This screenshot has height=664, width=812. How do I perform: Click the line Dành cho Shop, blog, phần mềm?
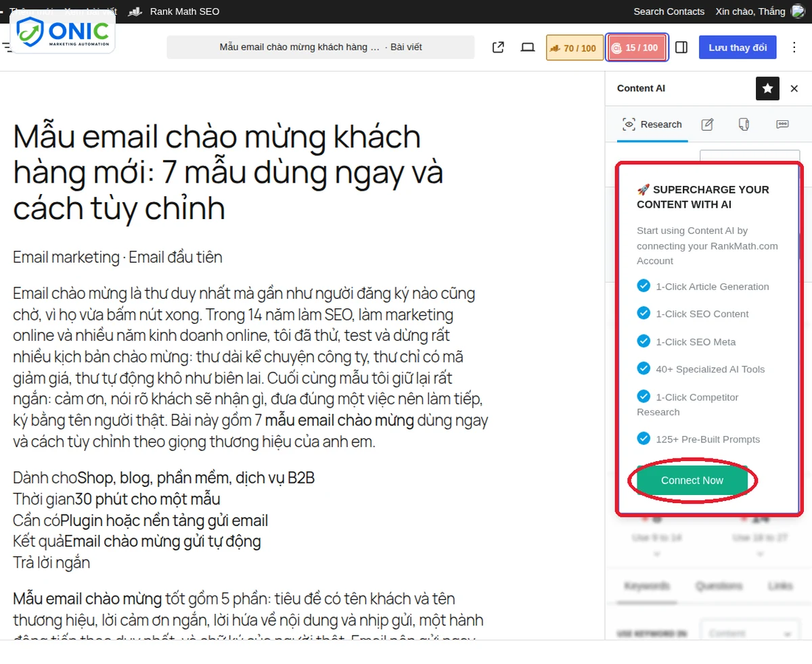[x=164, y=478]
